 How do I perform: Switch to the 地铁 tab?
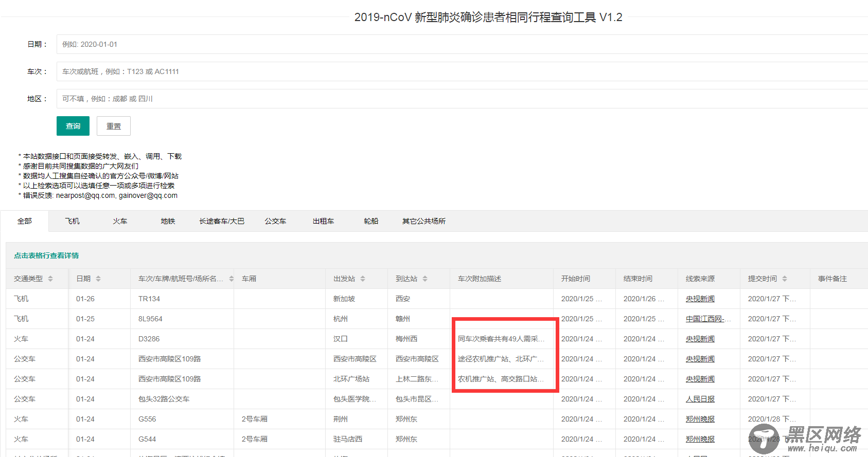click(168, 221)
